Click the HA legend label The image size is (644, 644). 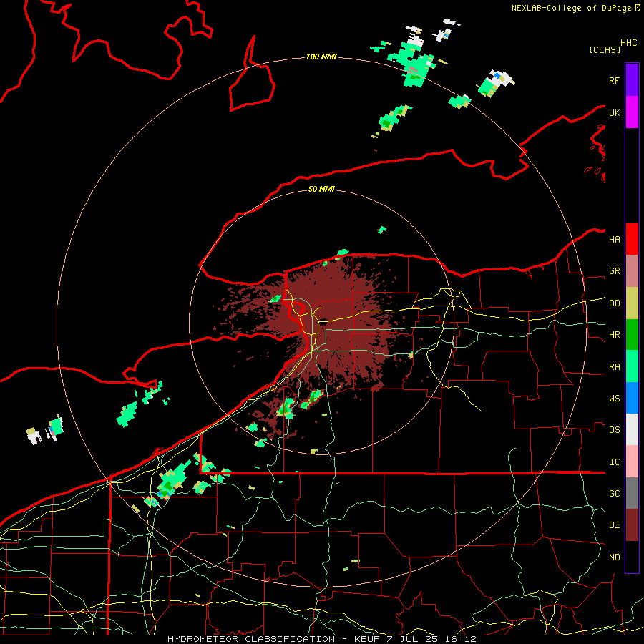[615, 240]
